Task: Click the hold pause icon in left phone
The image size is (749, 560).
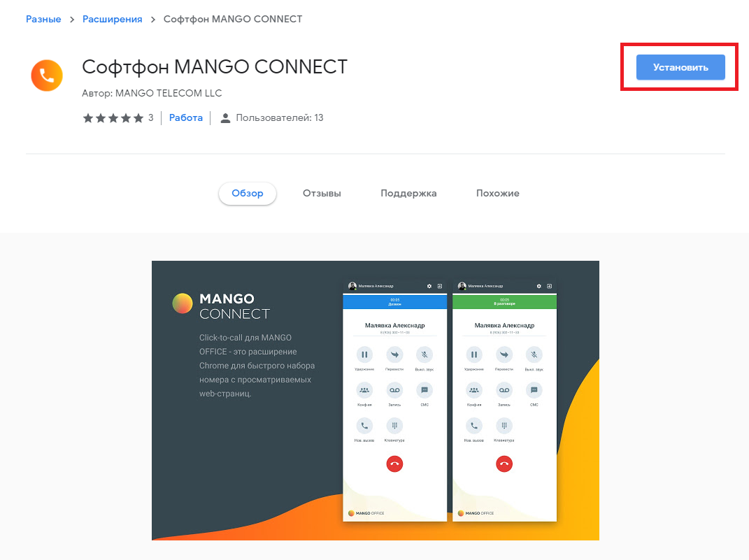Action: tap(364, 354)
